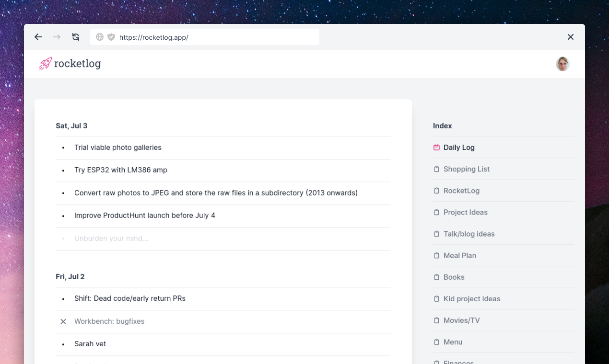Click the Fri, Jul 2 date heading
This screenshot has height=364, width=609.
coord(70,277)
